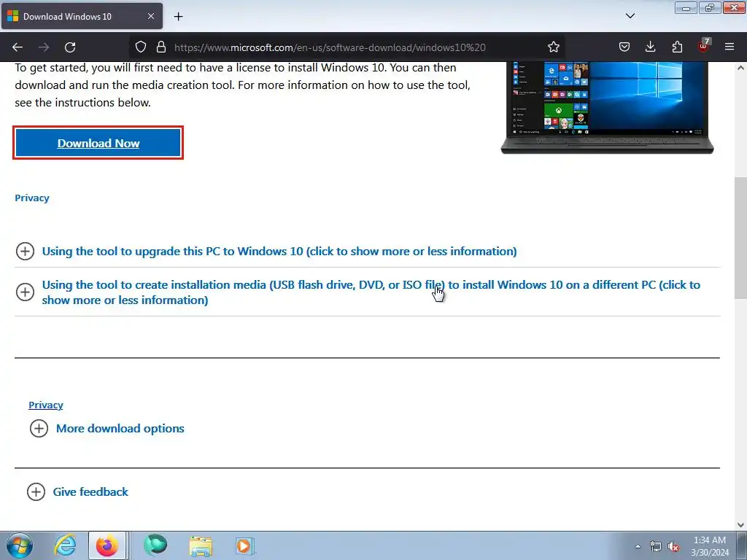Open the network status tray icon
The image size is (747, 560).
(x=656, y=546)
